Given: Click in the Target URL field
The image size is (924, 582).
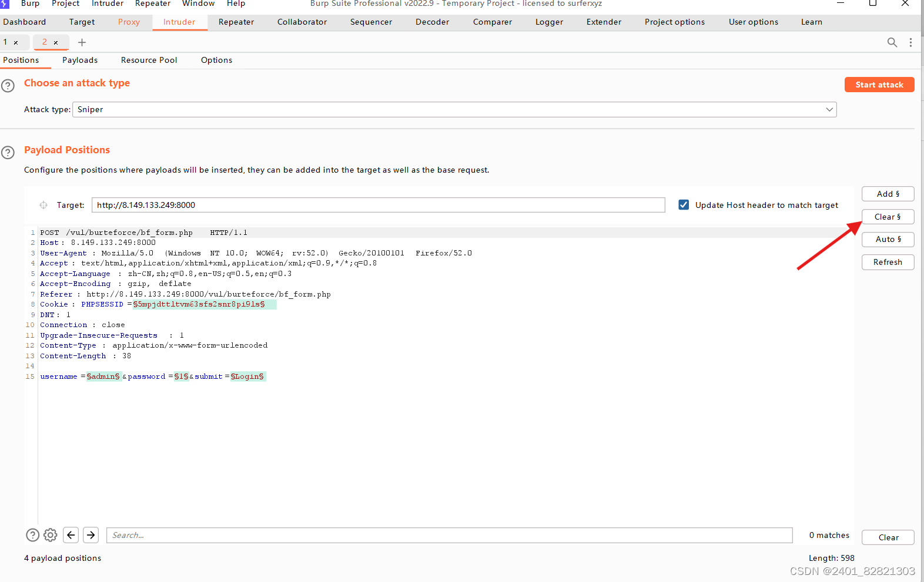Looking at the screenshot, I should tap(379, 205).
